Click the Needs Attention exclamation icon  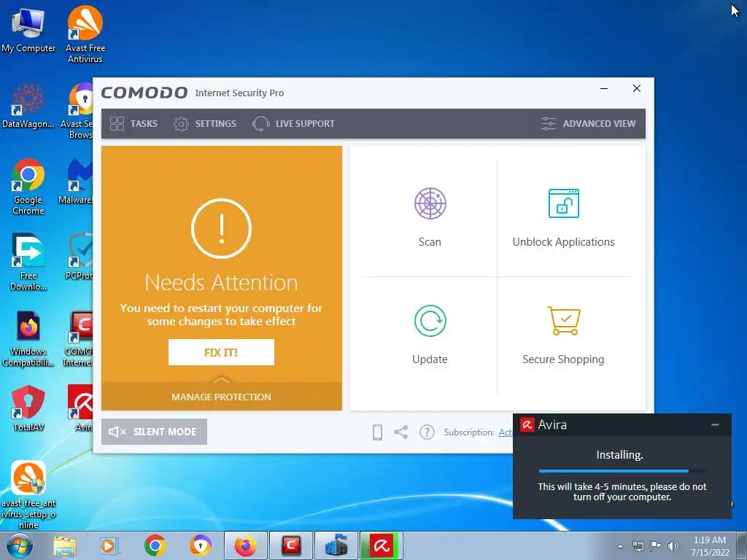(221, 228)
